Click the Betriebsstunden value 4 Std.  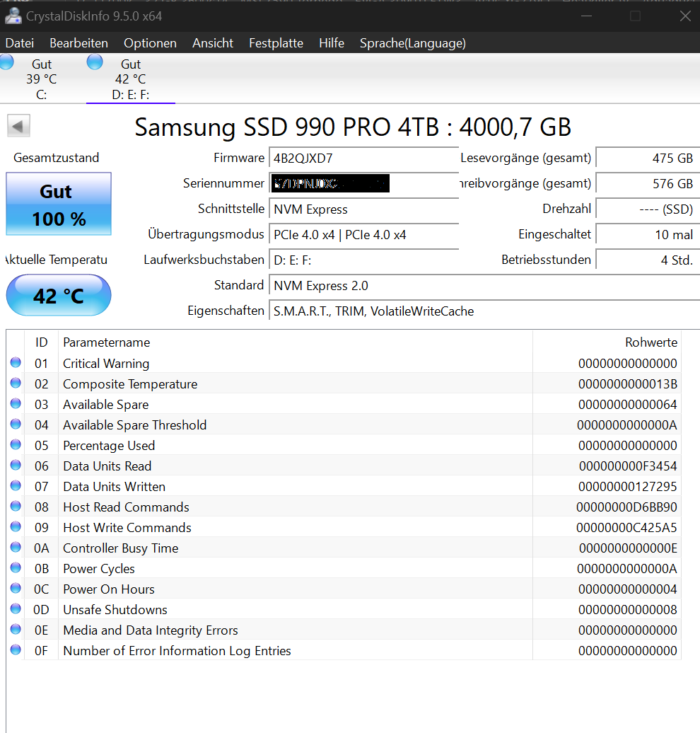(x=648, y=260)
